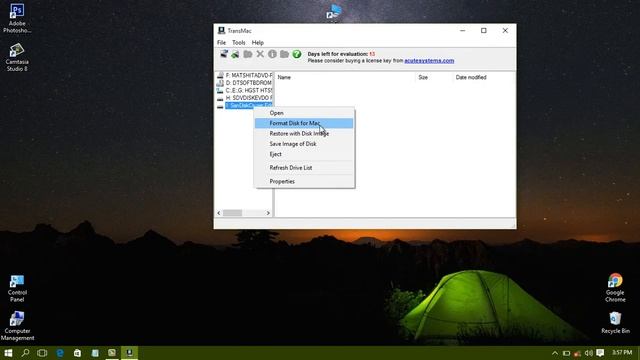Screen dimensions: 640x360
Task: Click the green question mark help icon
Action: click(297, 54)
